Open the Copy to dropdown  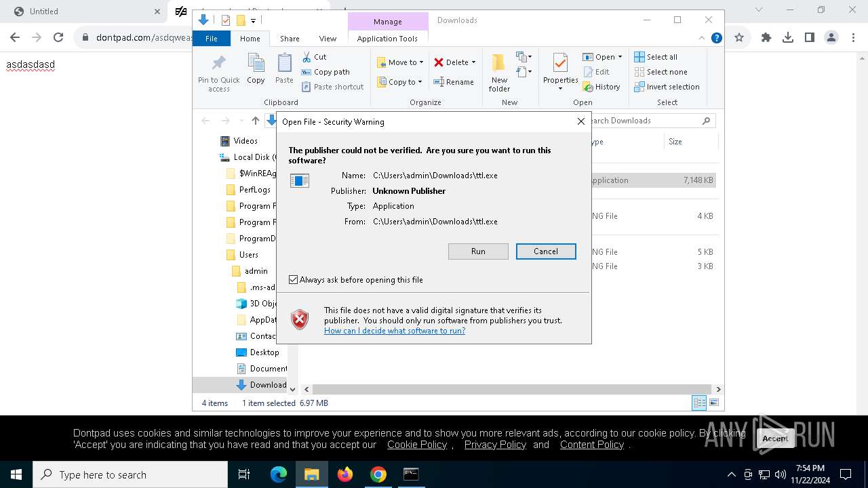pyautogui.click(x=399, y=82)
